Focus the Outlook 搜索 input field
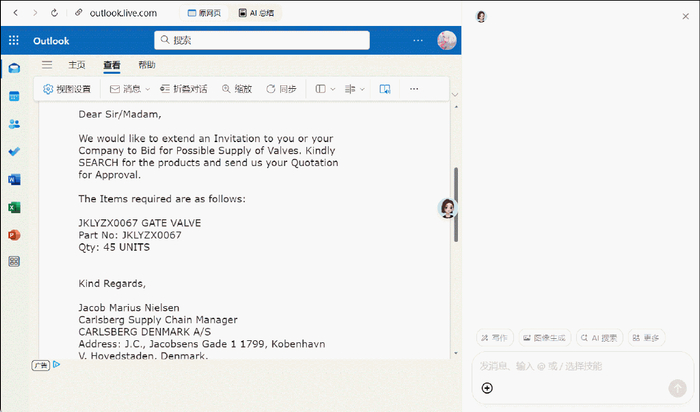Viewport: 700px width, 412px height. click(x=262, y=40)
